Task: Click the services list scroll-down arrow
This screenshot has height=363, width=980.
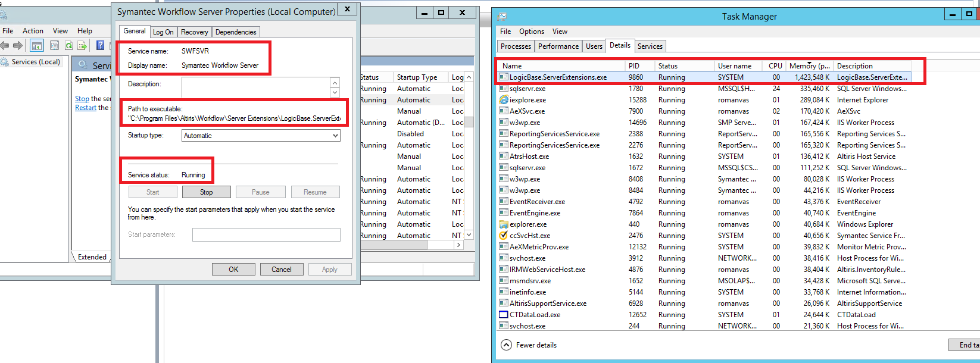Action: 469,235
